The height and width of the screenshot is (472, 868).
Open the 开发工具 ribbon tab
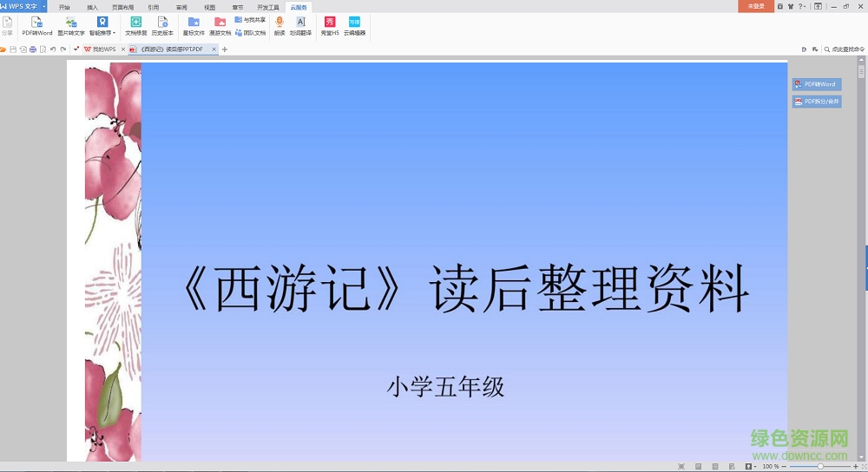pyautogui.click(x=268, y=7)
